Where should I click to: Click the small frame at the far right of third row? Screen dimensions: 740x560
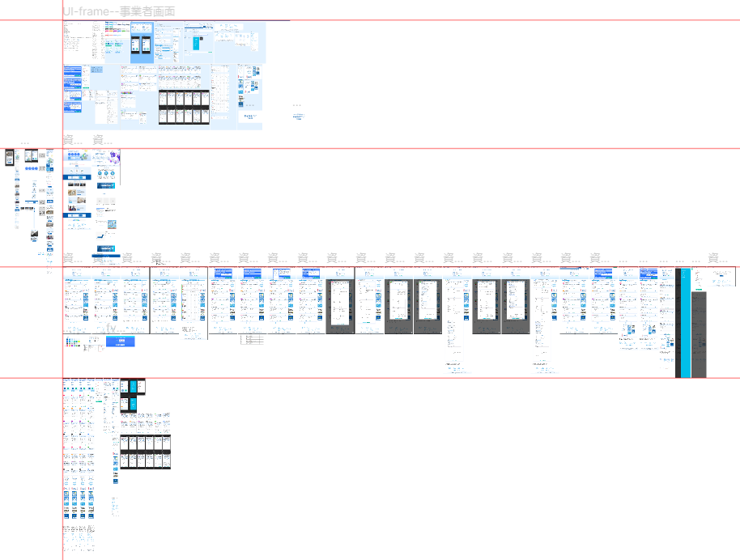(x=723, y=278)
